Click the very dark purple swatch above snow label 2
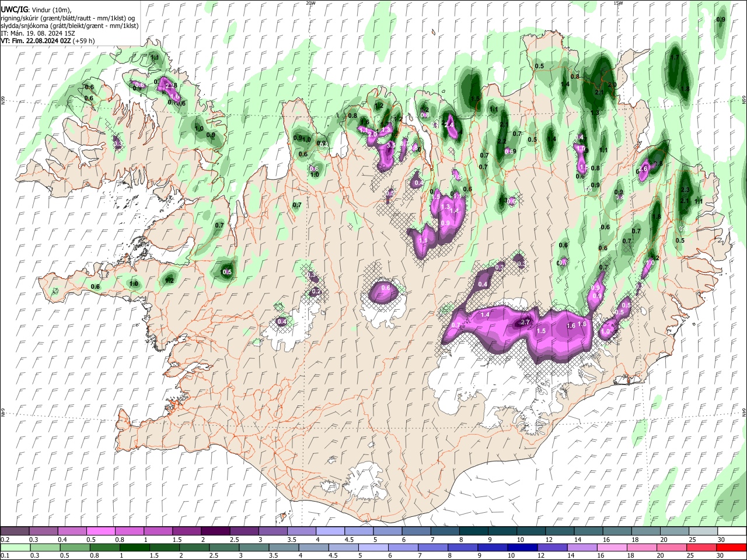 point(215,531)
